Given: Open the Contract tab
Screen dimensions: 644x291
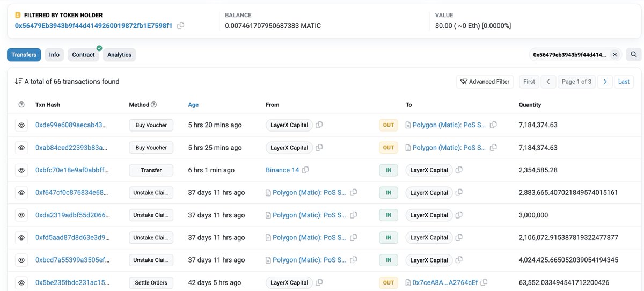Looking at the screenshot, I should click(83, 55).
